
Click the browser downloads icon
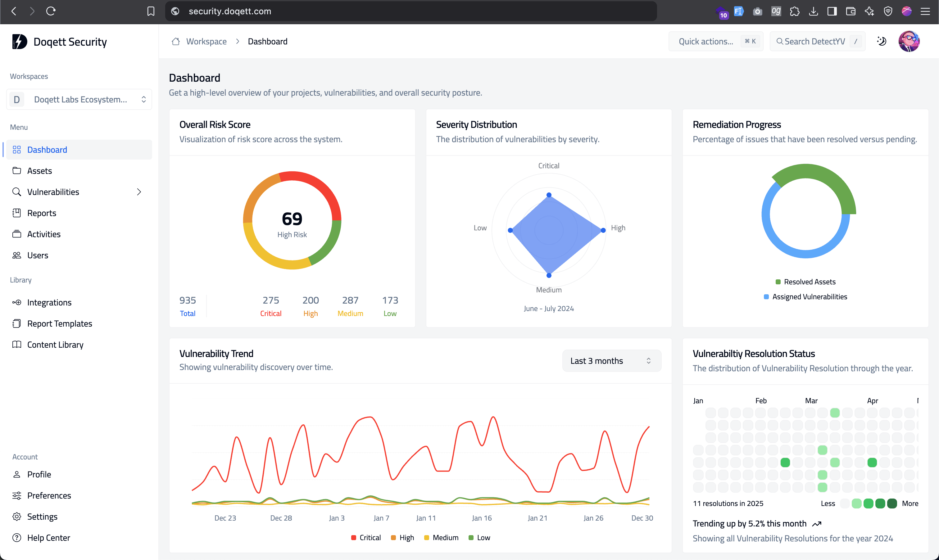[813, 11]
